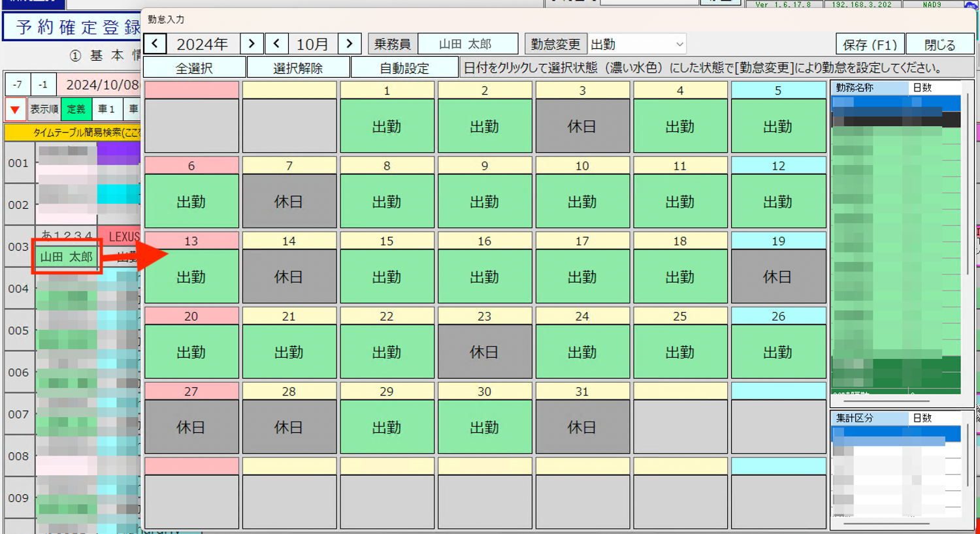Advance to 11月 using the next-month arrow

350,44
